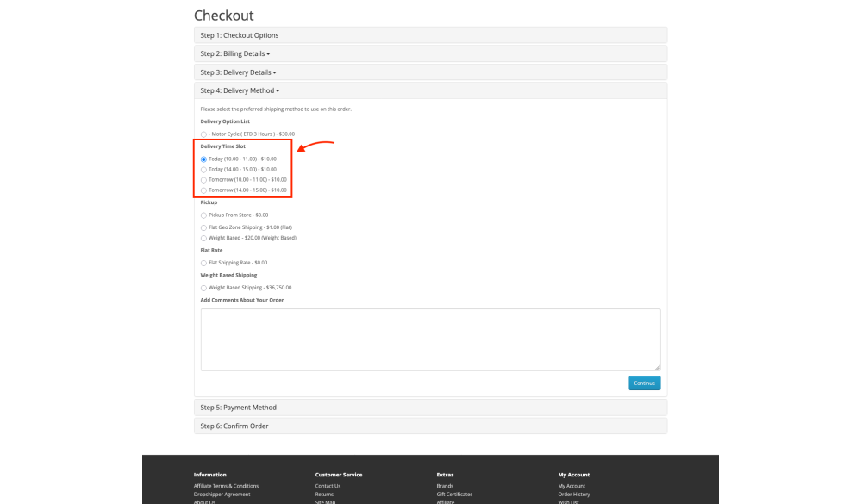Select Weight Based $20.00 pickup option
The width and height of the screenshot is (862, 504).
pos(203,238)
